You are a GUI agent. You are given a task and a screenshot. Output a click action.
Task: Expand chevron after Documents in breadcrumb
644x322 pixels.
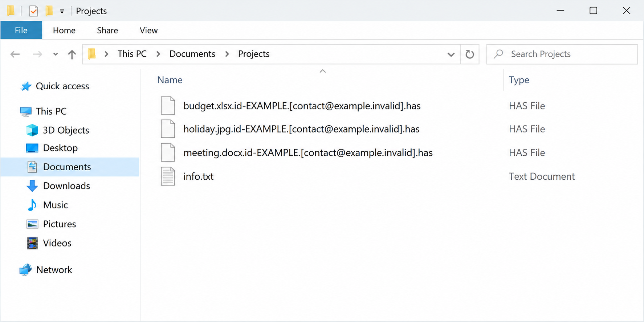[x=227, y=54]
